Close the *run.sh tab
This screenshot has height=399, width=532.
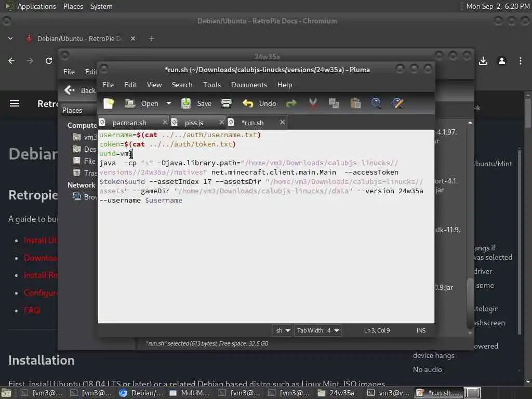click(282, 122)
